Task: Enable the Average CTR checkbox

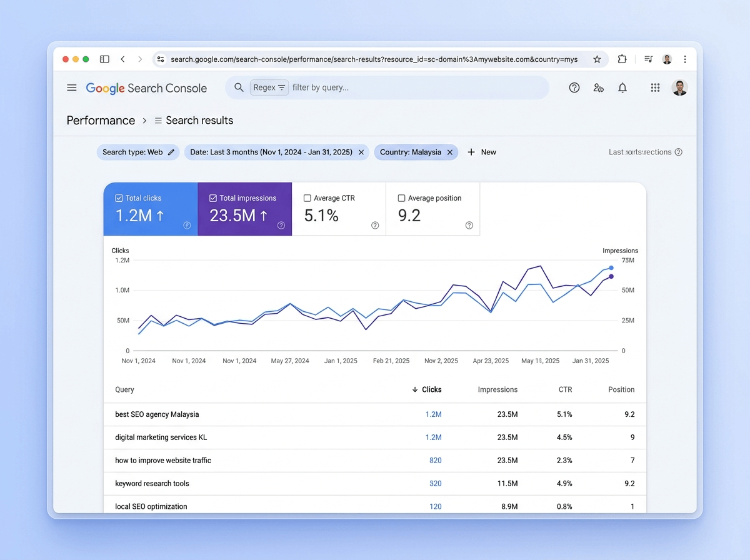Action: [307, 198]
